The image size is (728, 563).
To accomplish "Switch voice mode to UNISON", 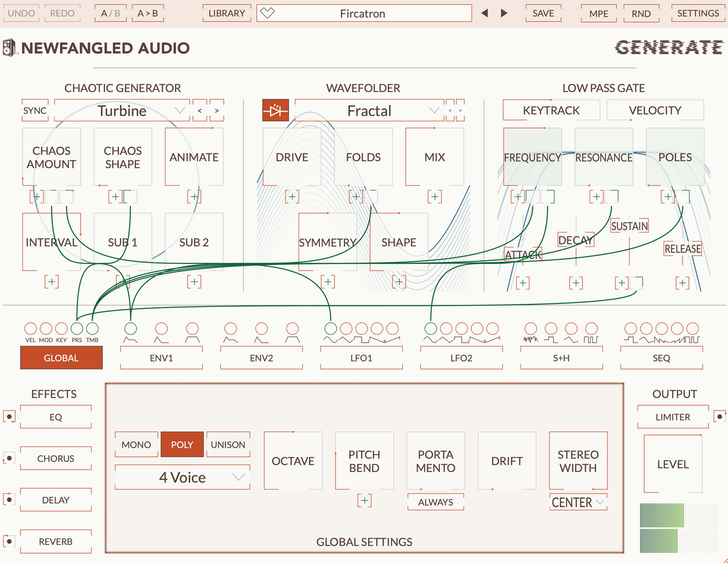I will (x=228, y=445).
